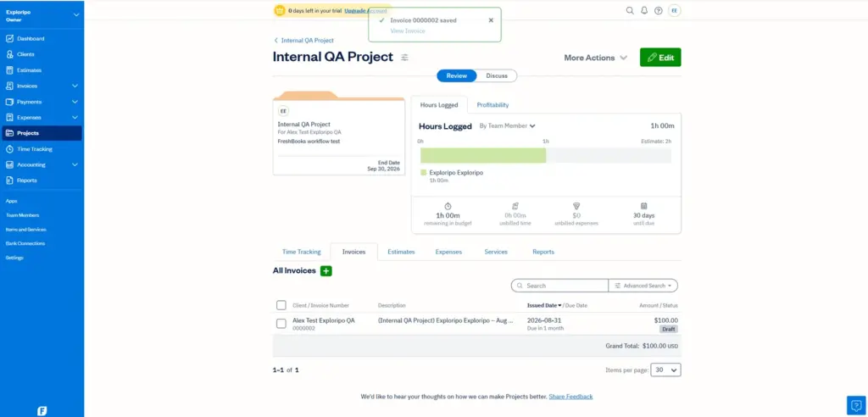Click the green Edit button
The image size is (868, 417).
pyautogui.click(x=660, y=58)
